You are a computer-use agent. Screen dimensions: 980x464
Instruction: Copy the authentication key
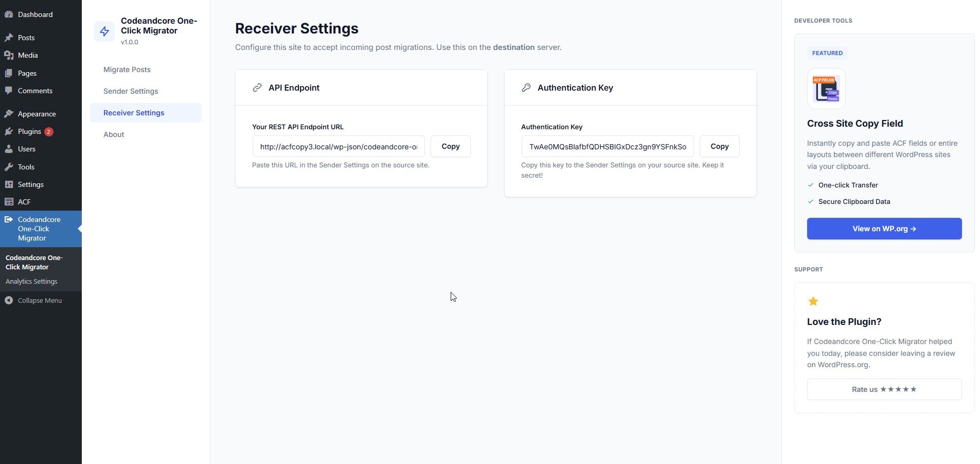coord(720,146)
